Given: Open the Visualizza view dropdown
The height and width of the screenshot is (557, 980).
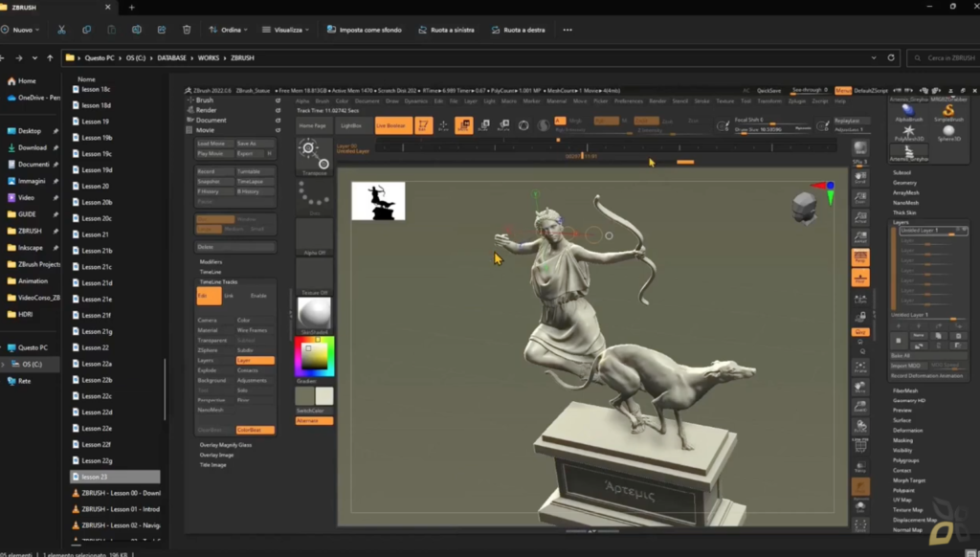Looking at the screenshot, I should pos(285,30).
